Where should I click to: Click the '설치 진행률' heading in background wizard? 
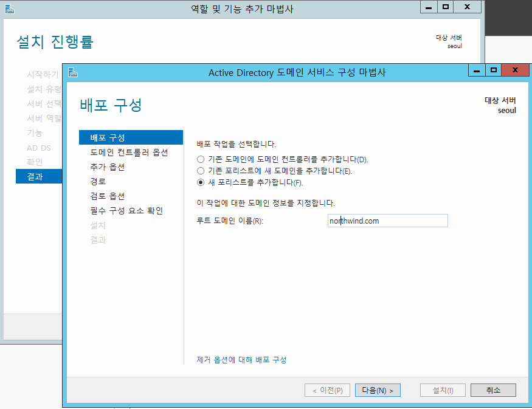click(55, 42)
